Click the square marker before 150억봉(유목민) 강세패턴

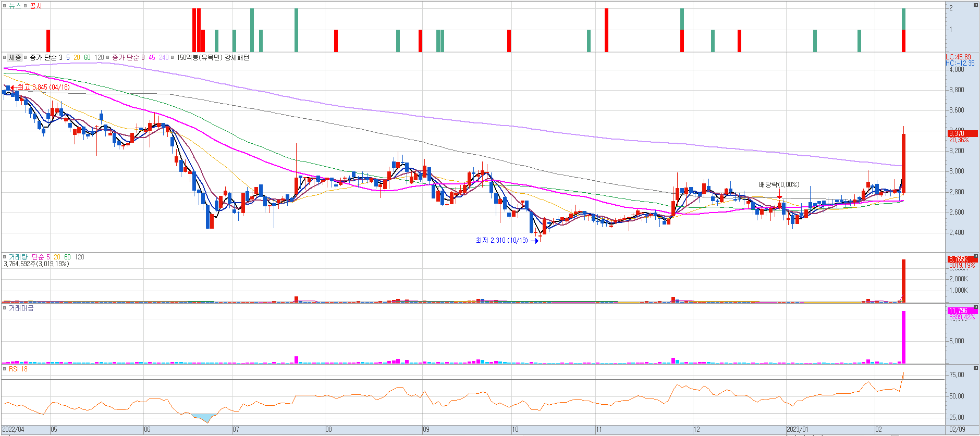(x=173, y=57)
